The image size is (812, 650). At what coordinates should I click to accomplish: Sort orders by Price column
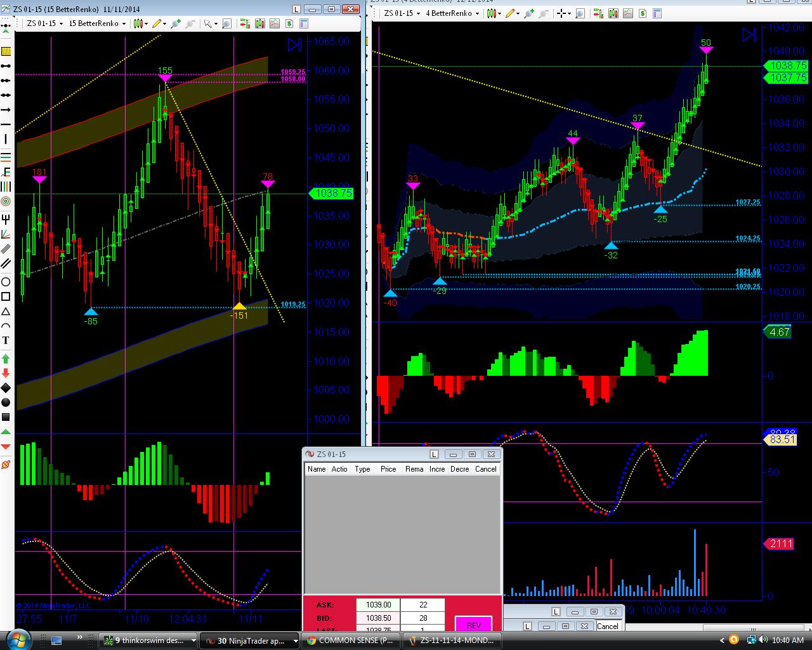pyautogui.click(x=388, y=469)
